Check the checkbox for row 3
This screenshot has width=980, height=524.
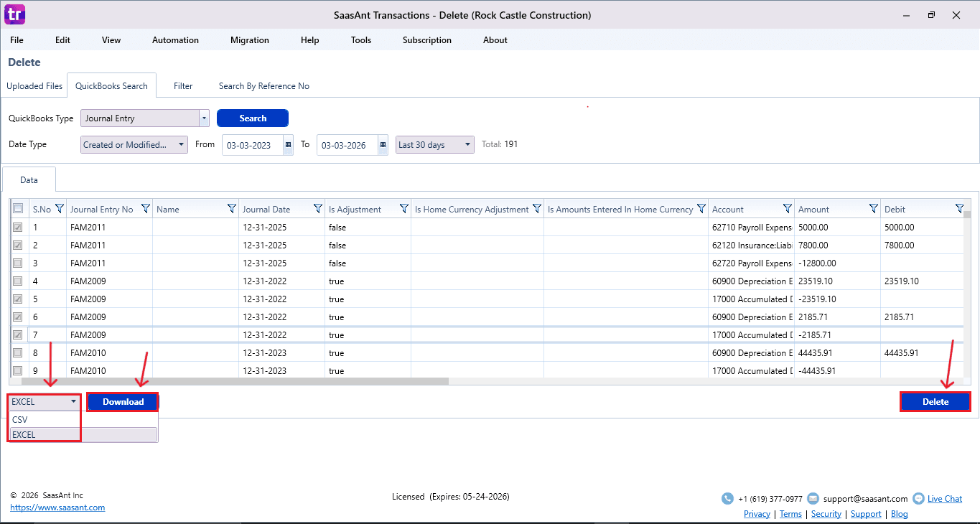coord(18,263)
